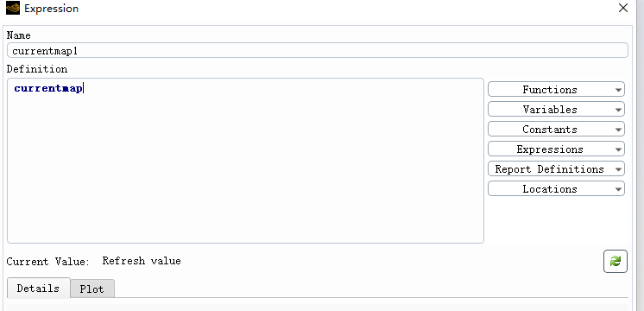Viewport: 644px width, 311px height.
Task: Click the currentmap text in Definition
Action: (48, 88)
